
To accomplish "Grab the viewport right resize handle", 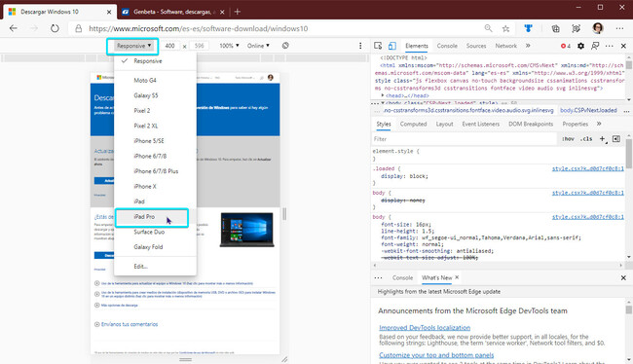I will click(x=284, y=214).
